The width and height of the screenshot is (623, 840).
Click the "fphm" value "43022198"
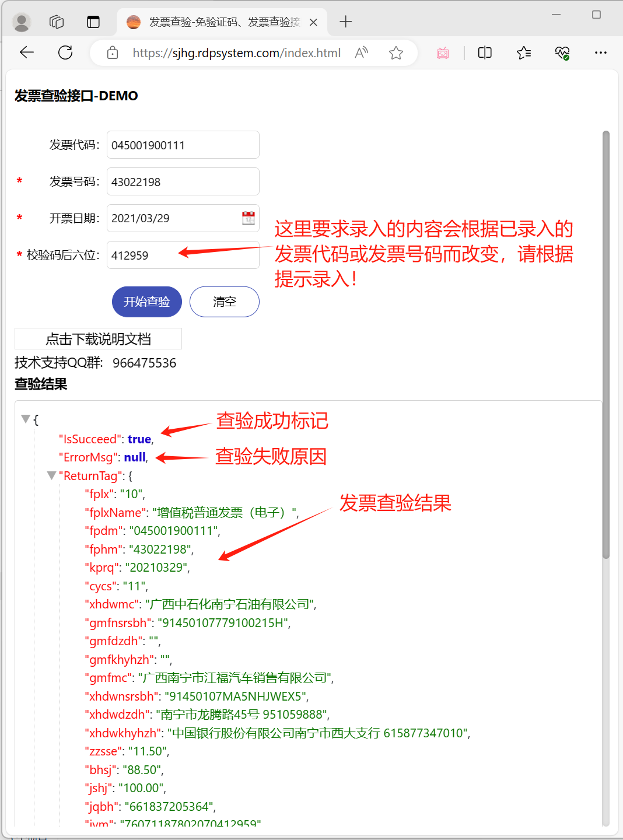[x=160, y=549]
